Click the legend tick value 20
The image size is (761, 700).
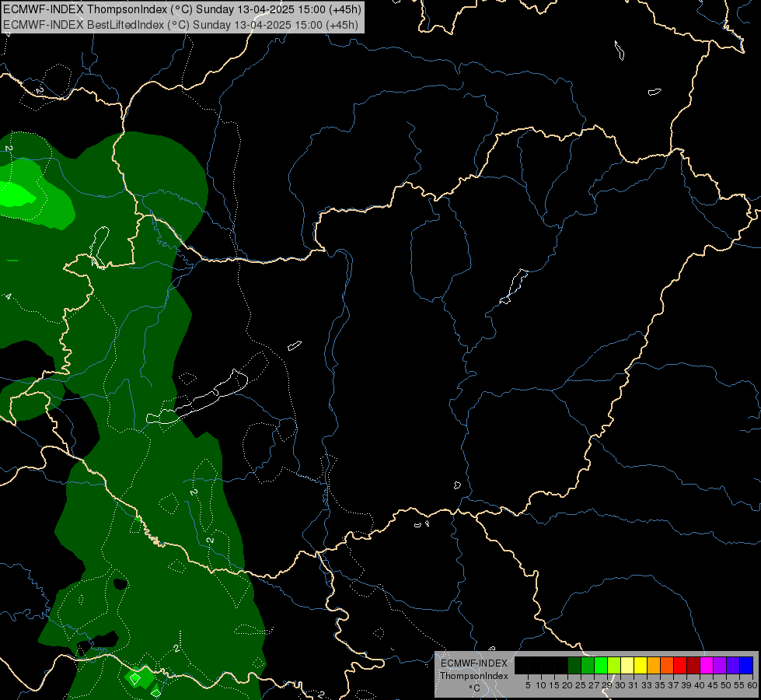(x=567, y=685)
